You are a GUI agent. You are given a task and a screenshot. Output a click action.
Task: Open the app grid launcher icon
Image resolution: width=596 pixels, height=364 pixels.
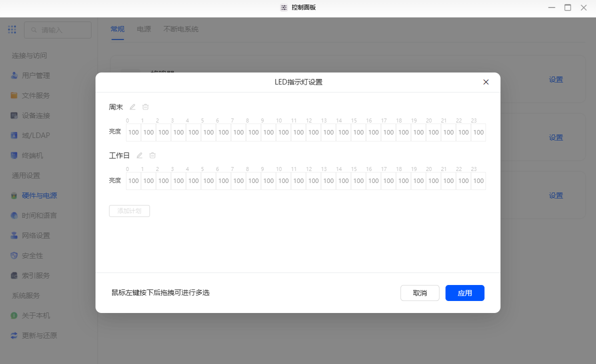tap(12, 29)
